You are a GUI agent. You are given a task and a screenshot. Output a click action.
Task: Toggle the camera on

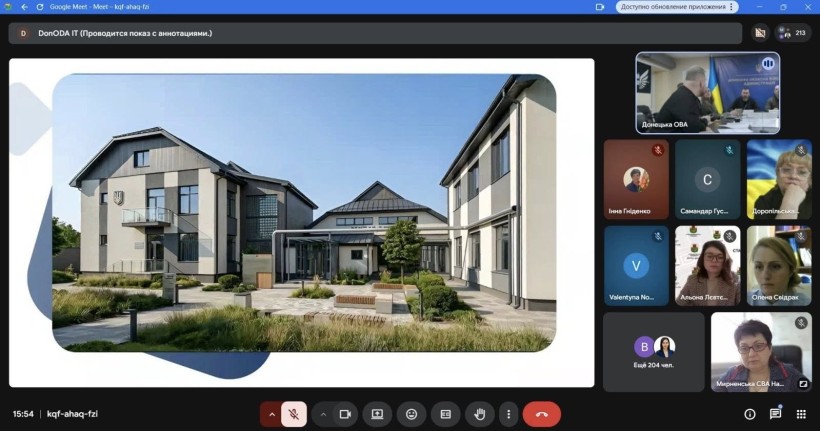(x=345, y=414)
